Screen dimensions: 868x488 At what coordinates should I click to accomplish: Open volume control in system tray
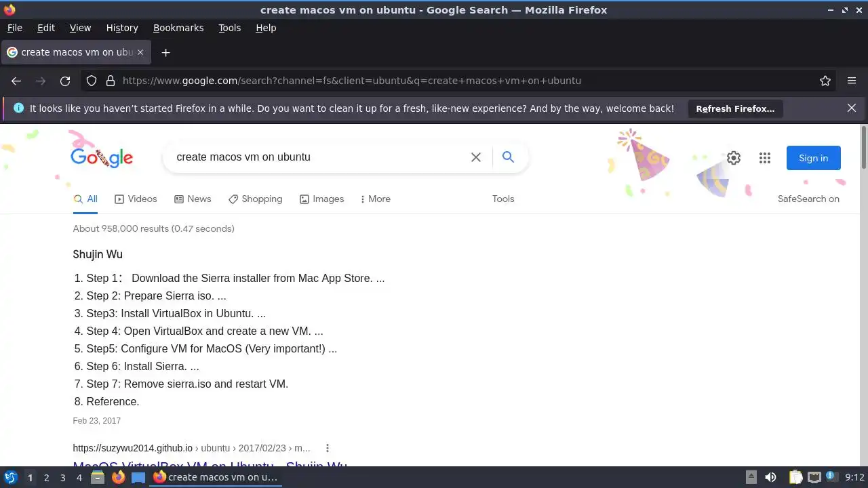[770, 477]
